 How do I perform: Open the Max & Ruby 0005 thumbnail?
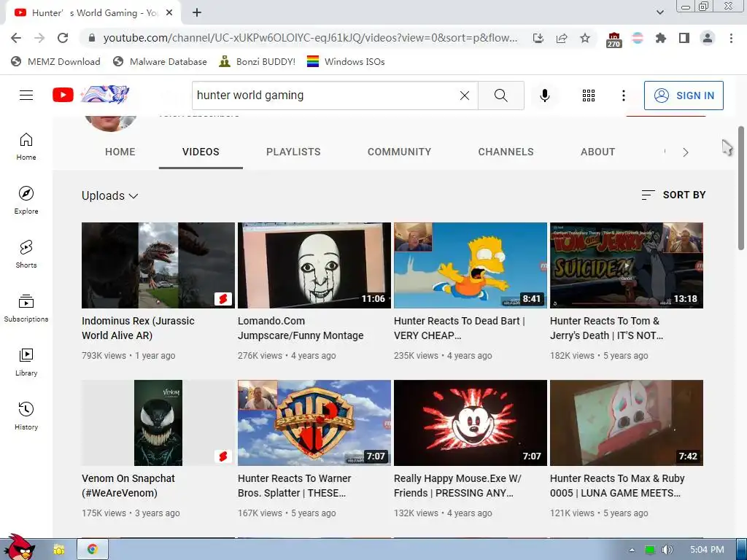click(x=627, y=423)
